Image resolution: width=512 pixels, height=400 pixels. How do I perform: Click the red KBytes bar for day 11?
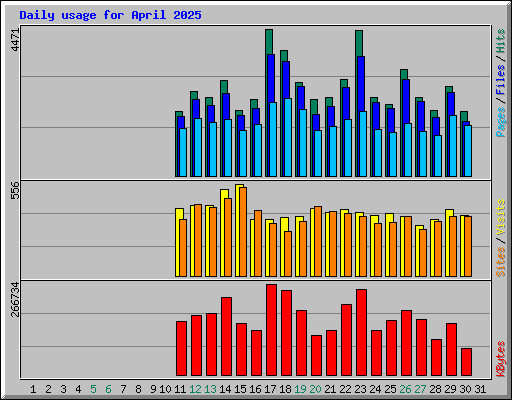tap(181, 349)
